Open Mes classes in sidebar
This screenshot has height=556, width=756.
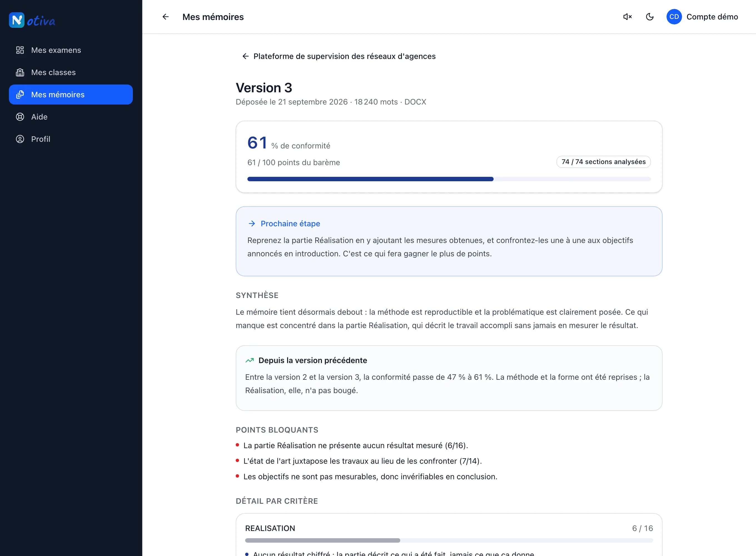pos(71,72)
